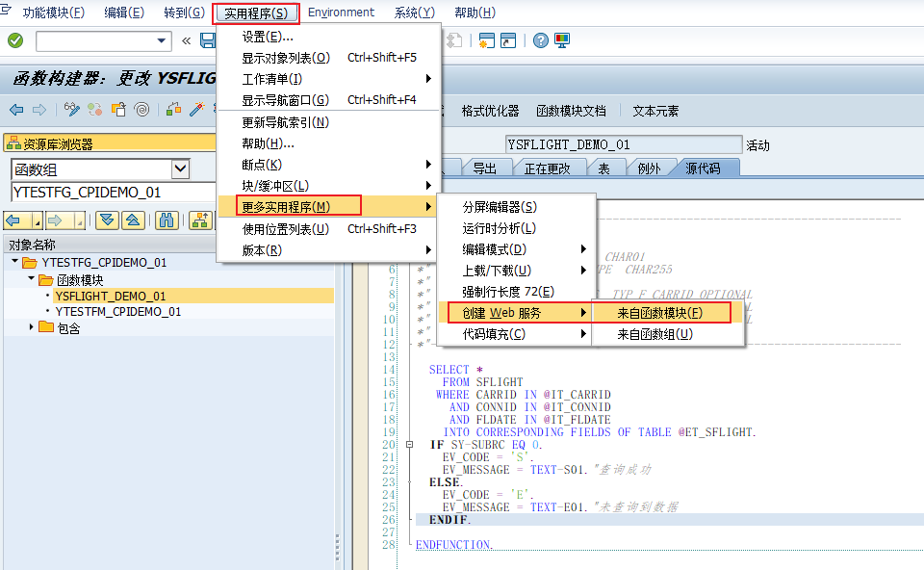Expand the 包含 folder node
This screenshot has width=924, height=570.
click(31, 326)
